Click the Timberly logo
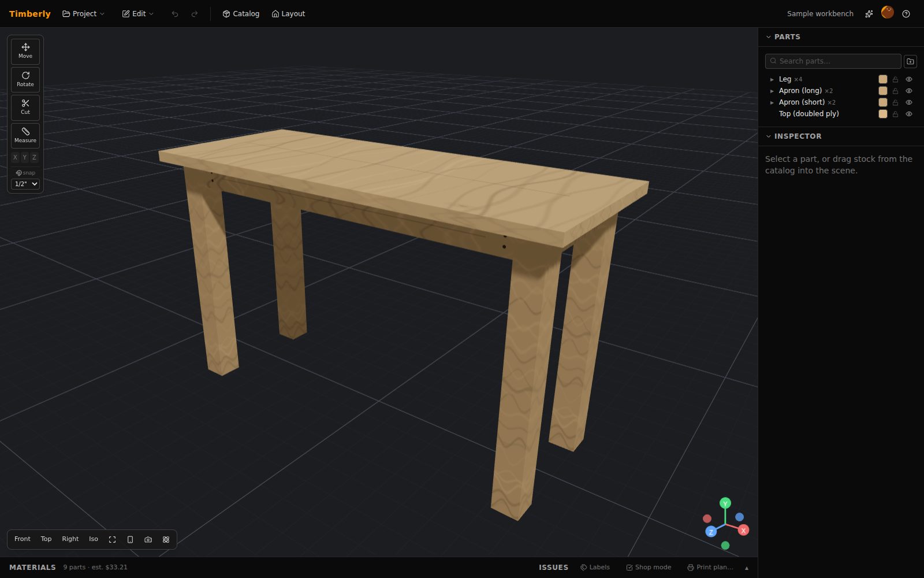 pos(30,14)
